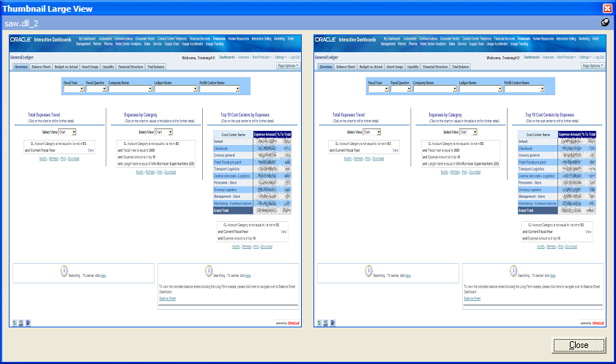Close the Thumbnail Large View window
Image resolution: width=616 pixels, height=364 pixels.
point(579,345)
